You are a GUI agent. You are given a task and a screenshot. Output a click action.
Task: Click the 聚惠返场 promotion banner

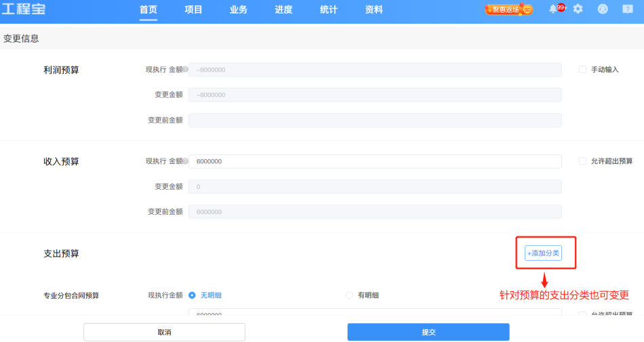[509, 9]
